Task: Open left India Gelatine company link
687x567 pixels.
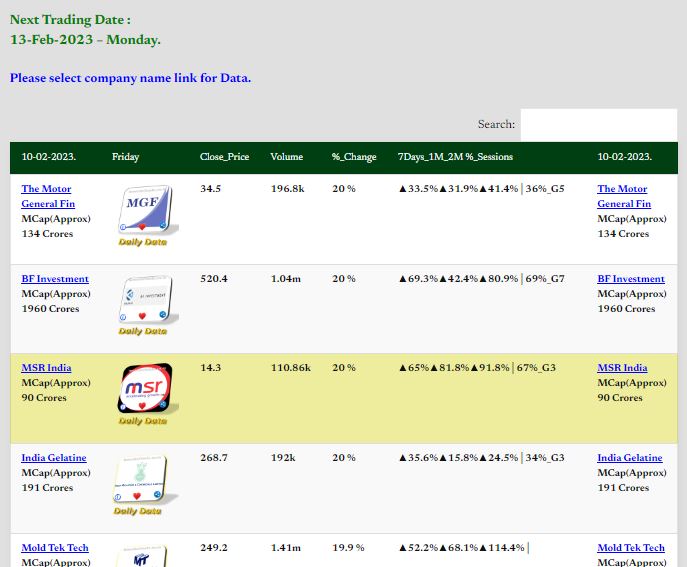Action: pyautogui.click(x=54, y=457)
